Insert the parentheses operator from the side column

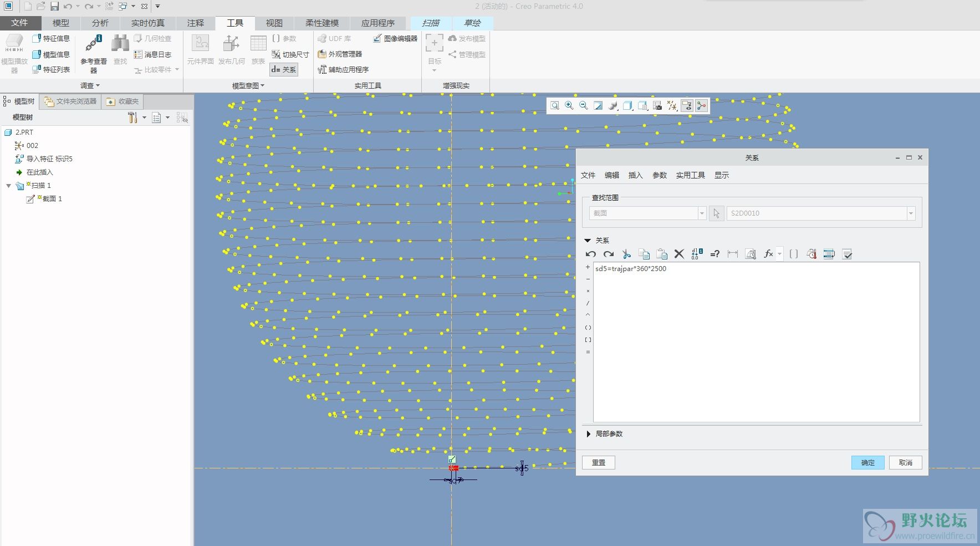point(588,328)
